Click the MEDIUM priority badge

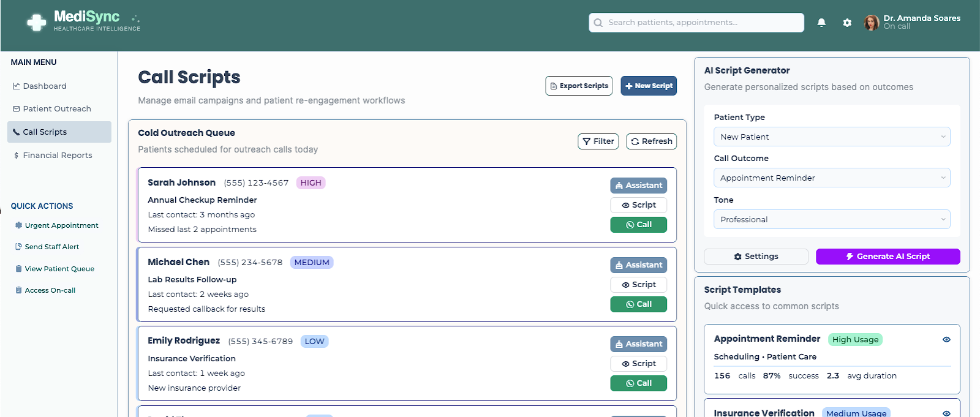tap(312, 263)
